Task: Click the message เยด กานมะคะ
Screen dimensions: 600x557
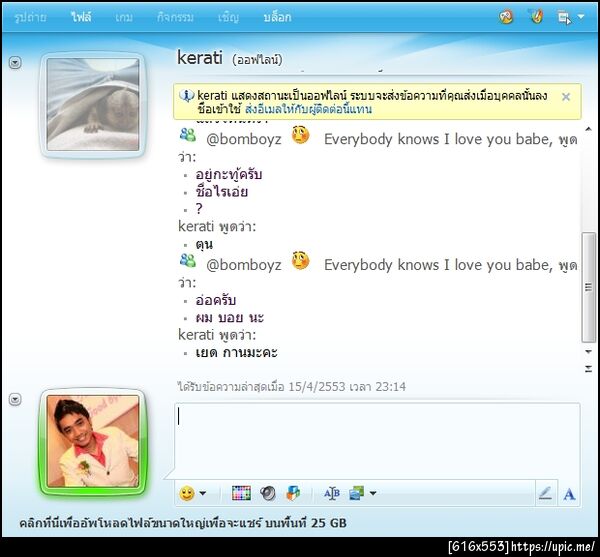Action: 236,352
